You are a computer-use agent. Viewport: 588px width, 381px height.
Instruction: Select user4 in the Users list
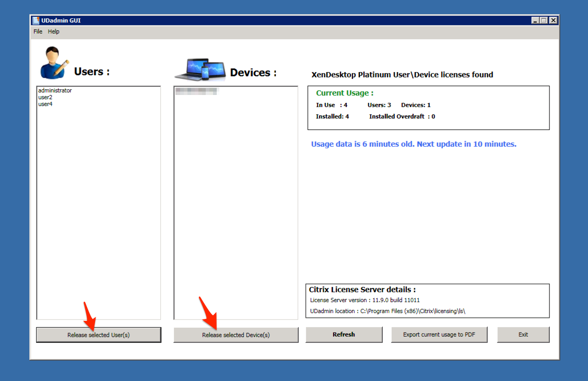(45, 103)
